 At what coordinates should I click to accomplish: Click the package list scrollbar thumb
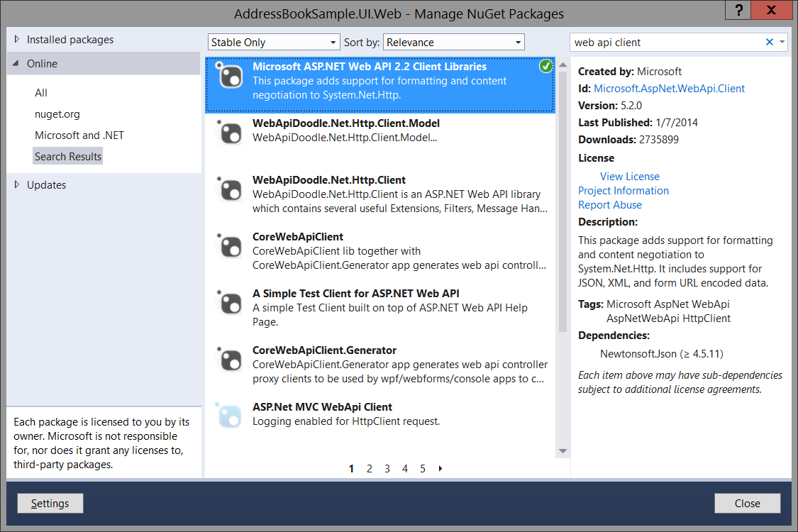click(563, 202)
